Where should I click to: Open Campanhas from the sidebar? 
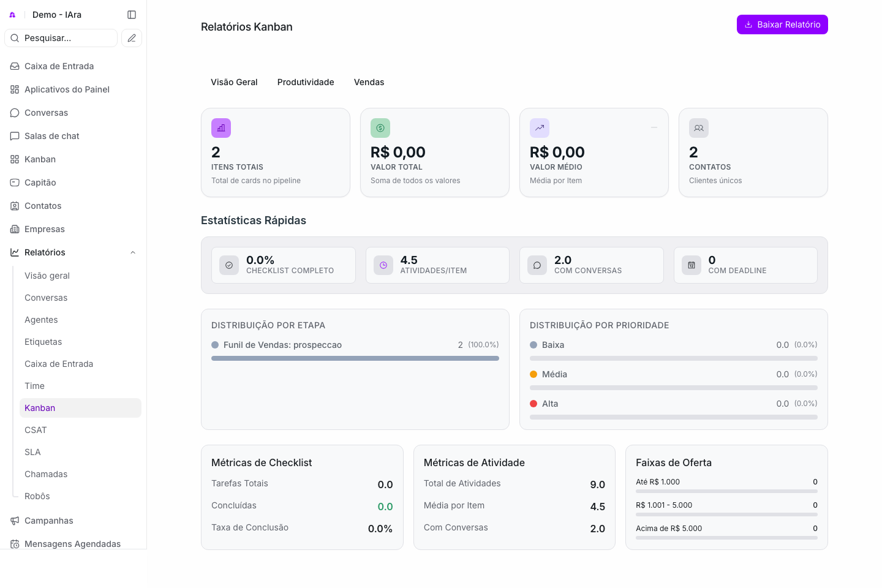(x=73, y=521)
